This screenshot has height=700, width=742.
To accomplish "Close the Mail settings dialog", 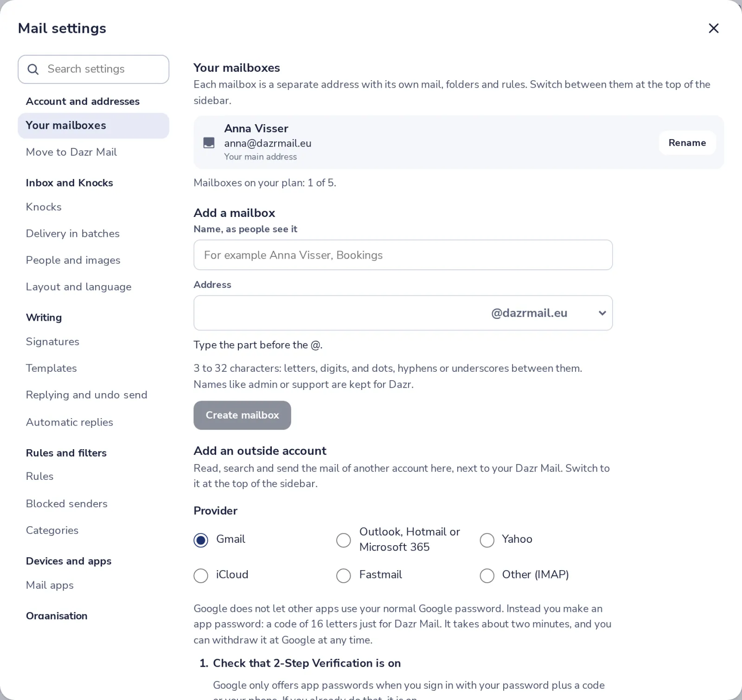I will (x=713, y=28).
